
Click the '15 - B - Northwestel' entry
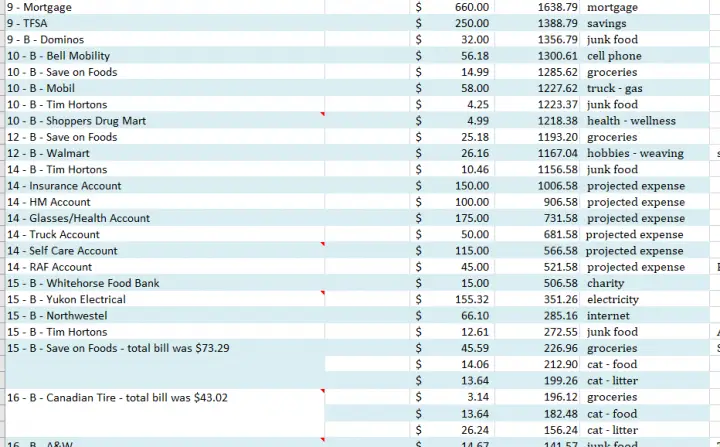click(x=165, y=316)
